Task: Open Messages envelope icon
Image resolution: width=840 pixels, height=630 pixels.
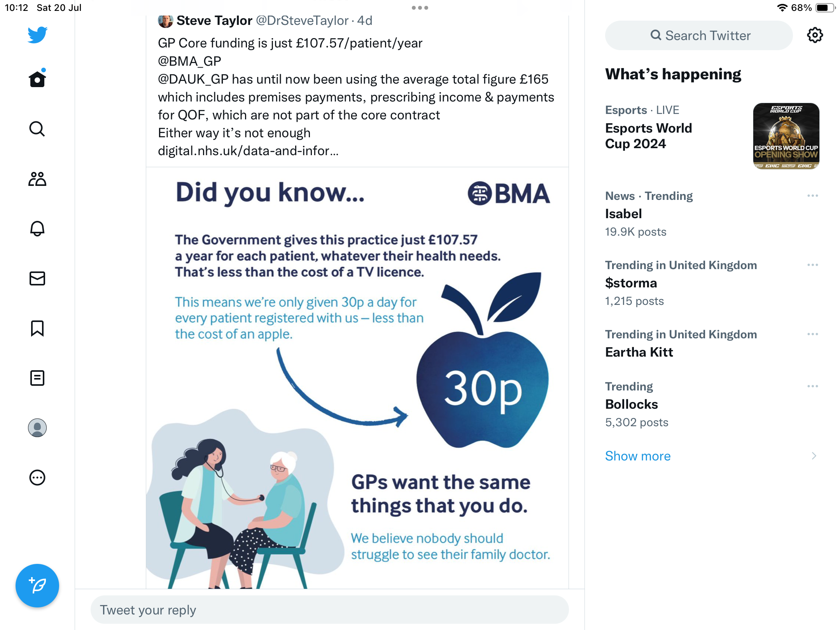Action: 37,278
